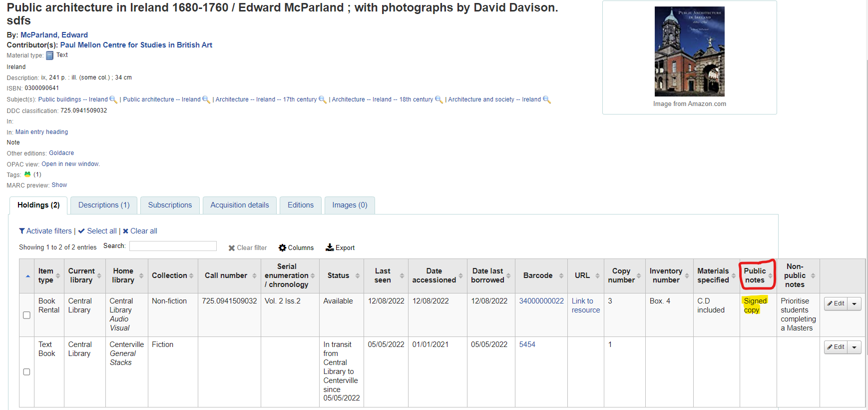Open the Subscriptions tab
The width and height of the screenshot is (868, 410).
[x=170, y=205]
